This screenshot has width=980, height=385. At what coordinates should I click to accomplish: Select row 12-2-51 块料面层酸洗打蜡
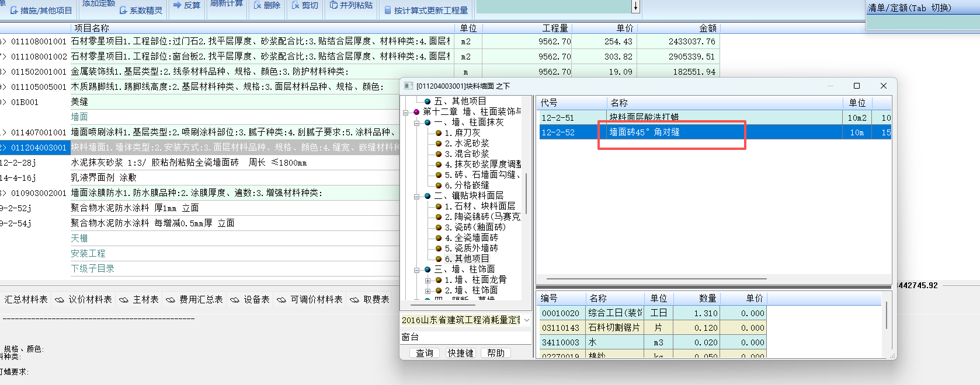[714, 117]
